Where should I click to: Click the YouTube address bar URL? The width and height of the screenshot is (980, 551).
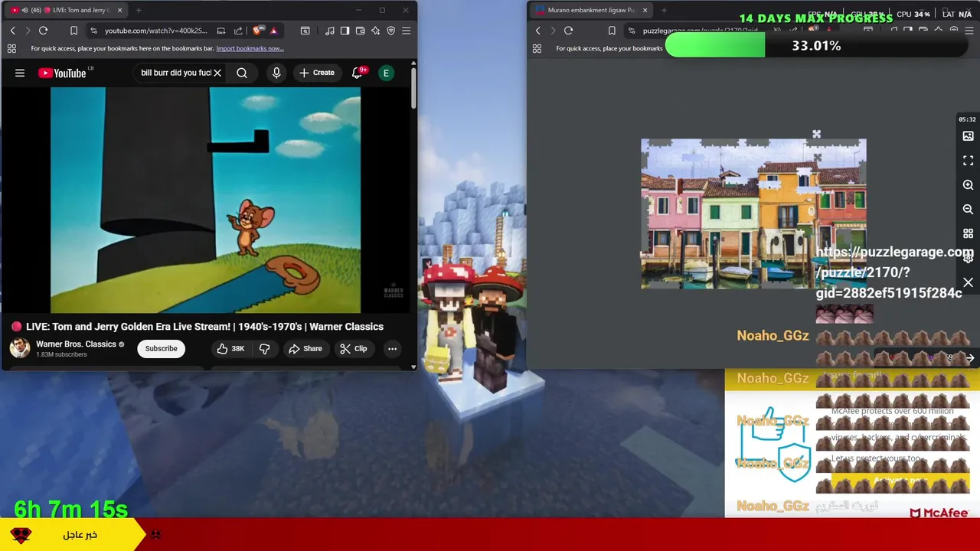pyautogui.click(x=155, y=31)
